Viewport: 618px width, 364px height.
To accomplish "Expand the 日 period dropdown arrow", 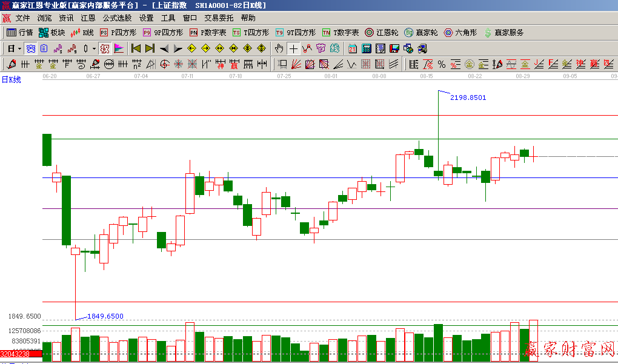I will [x=19, y=48].
